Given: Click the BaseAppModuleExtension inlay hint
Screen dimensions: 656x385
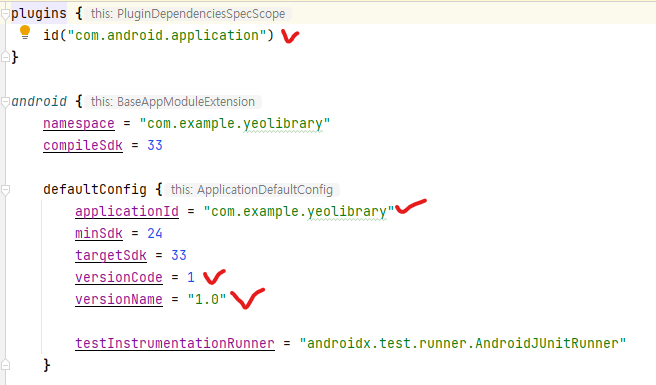Looking at the screenshot, I should click(173, 102).
